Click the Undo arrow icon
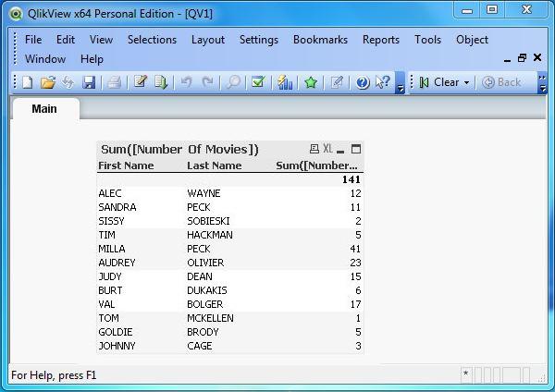Screen dimensions: 555x392 (186, 82)
